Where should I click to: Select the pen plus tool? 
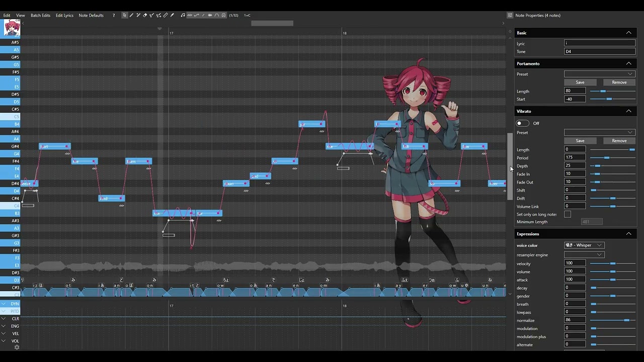pyautogui.click(x=138, y=15)
